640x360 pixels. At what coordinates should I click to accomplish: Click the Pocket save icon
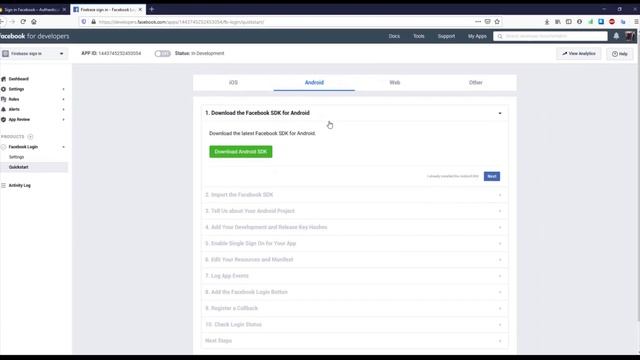pyautogui.click(x=488, y=22)
